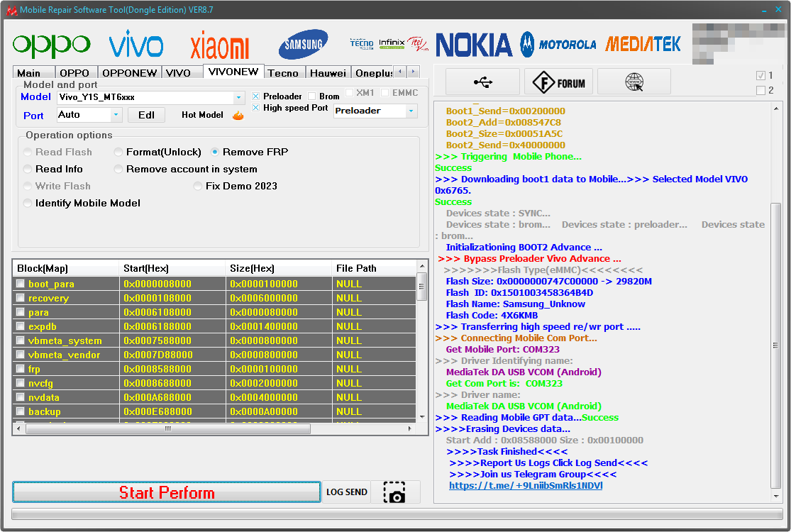Click the OPPO brand logo

52,45
